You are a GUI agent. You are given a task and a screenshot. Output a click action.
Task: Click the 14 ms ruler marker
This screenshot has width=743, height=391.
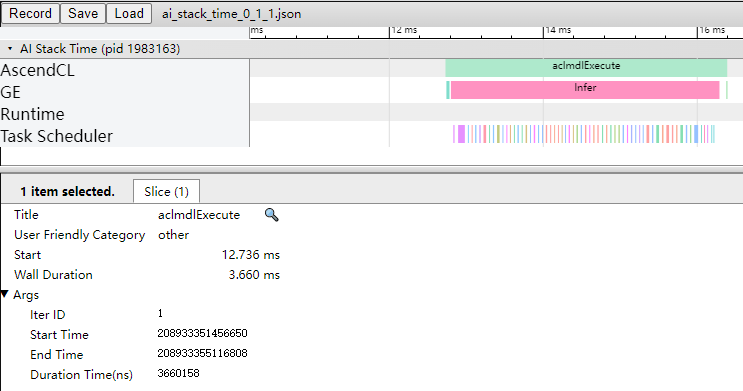558,30
